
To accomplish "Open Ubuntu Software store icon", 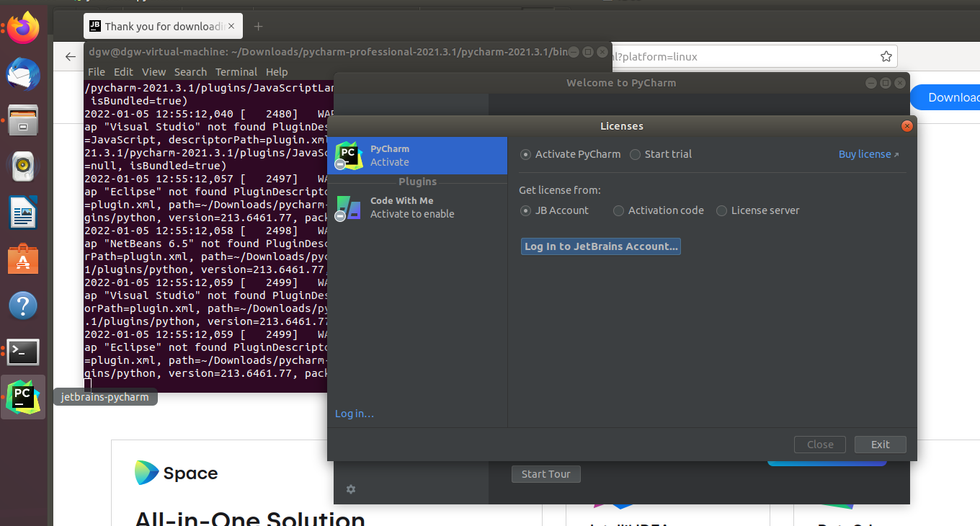I will point(23,259).
